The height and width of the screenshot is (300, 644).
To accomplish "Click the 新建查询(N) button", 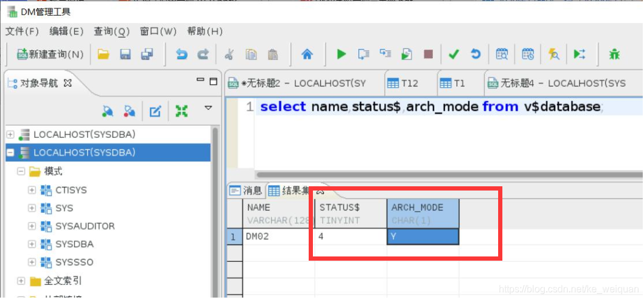I will (50, 54).
